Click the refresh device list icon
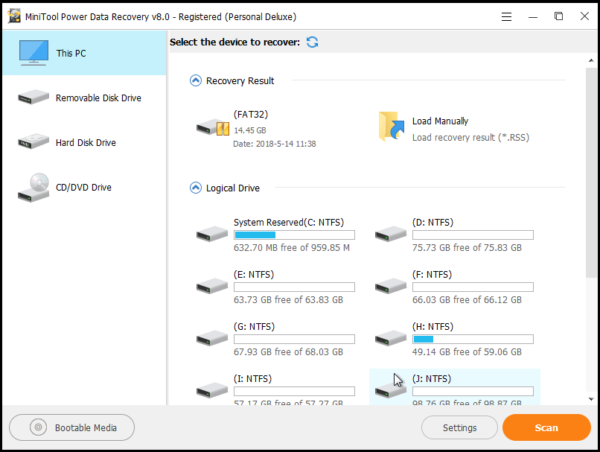This screenshot has width=600, height=452. (312, 42)
